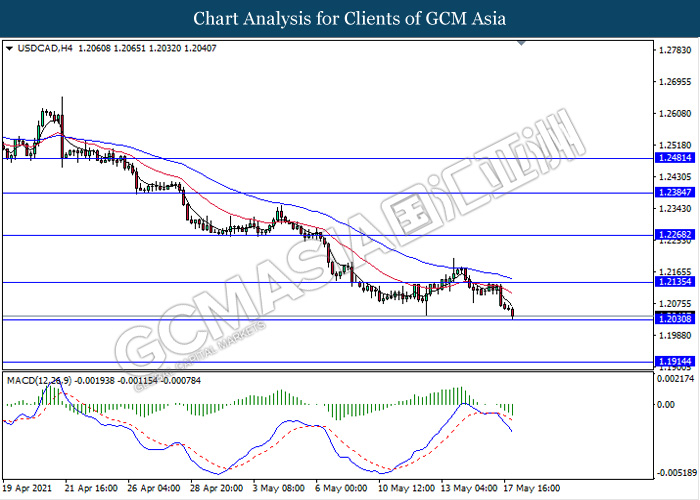Click the 1.20755 price axis label
The height and width of the screenshot is (500, 700).
point(675,304)
